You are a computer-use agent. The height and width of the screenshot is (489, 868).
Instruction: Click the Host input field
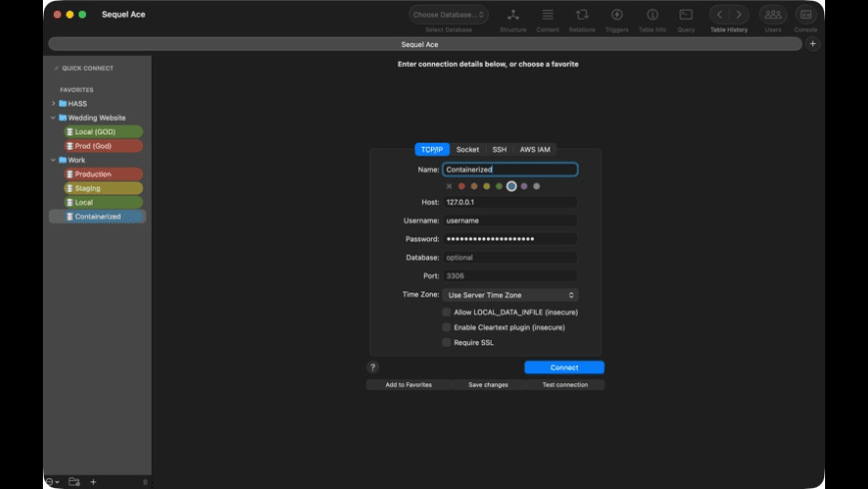pyautogui.click(x=510, y=203)
